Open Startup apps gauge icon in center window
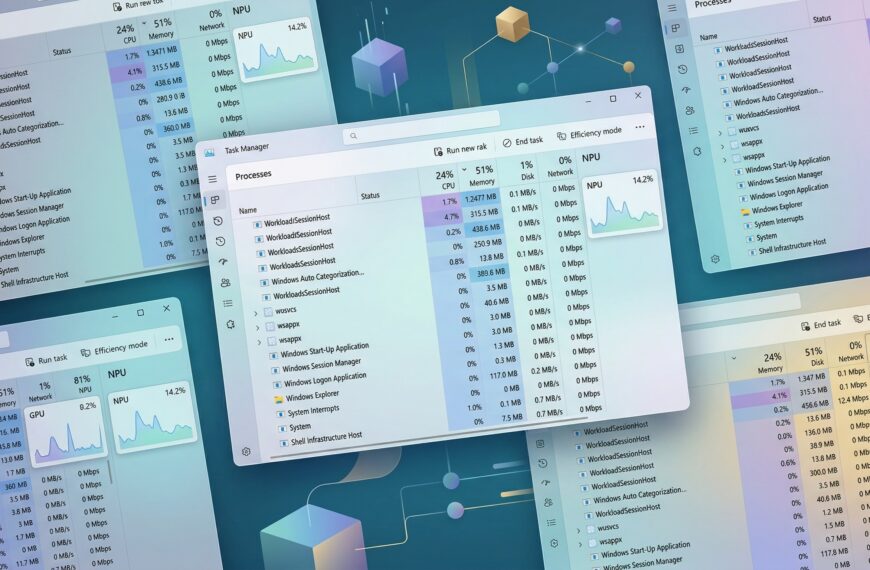The height and width of the screenshot is (570, 870). click(223, 261)
